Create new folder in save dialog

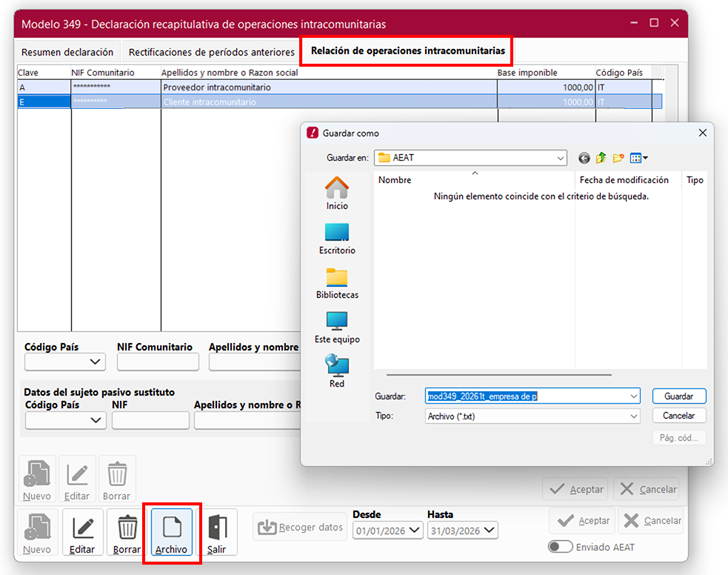click(x=618, y=158)
